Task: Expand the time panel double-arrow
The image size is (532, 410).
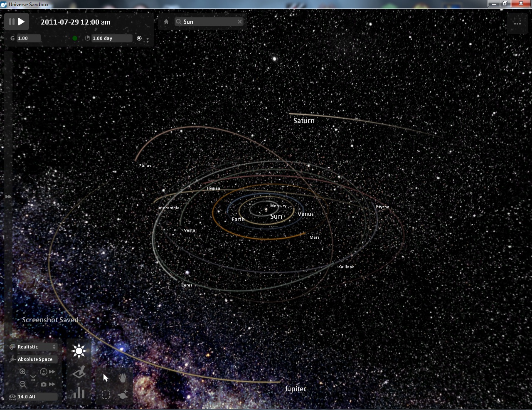Action: [x=148, y=40]
